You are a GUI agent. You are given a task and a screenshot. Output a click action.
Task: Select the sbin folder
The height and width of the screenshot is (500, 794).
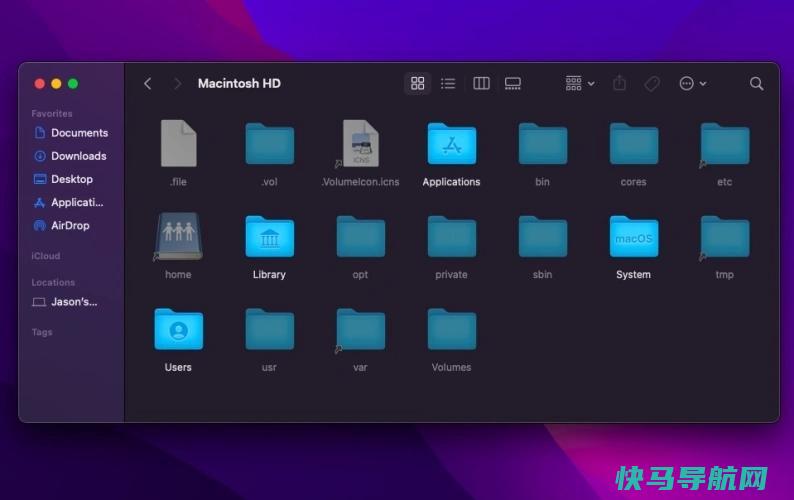point(543,237)
